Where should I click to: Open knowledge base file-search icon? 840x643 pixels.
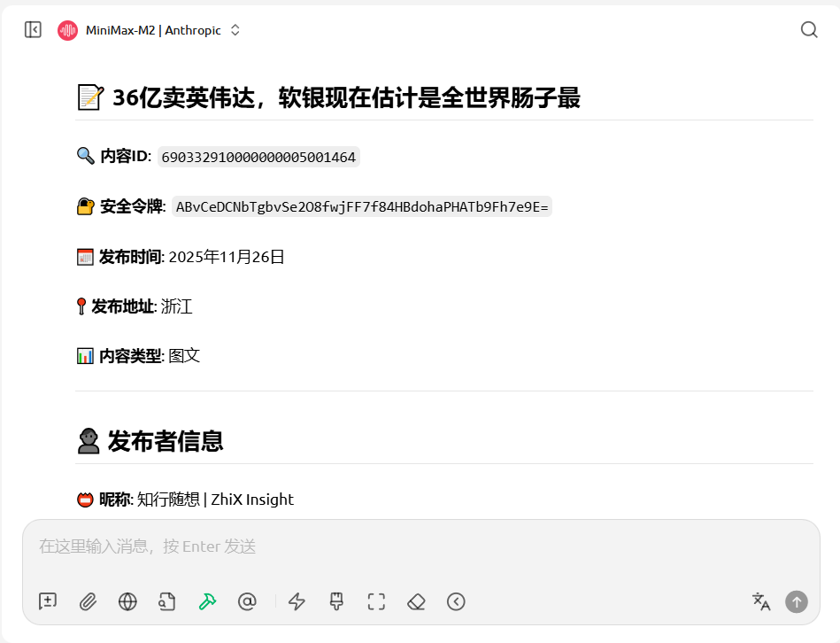pyautogui.click(x=167, y=601)
